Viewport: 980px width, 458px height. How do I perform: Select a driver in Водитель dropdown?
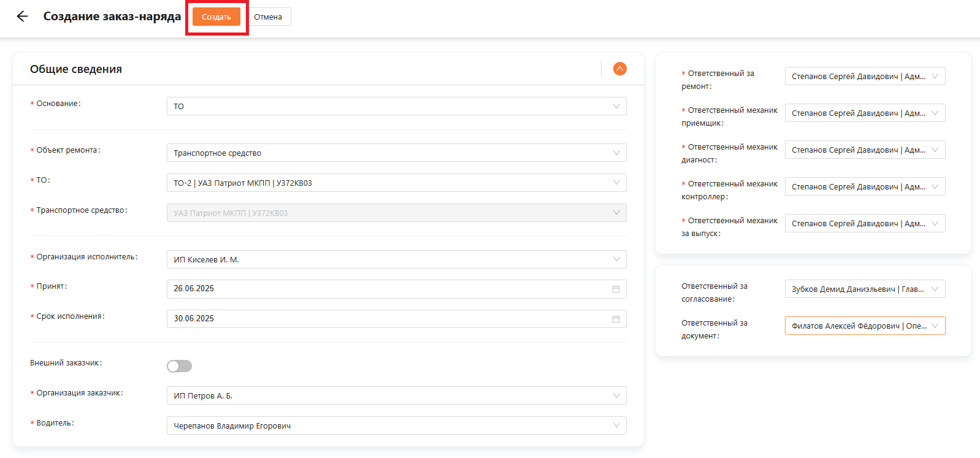[x=396, y=426]
